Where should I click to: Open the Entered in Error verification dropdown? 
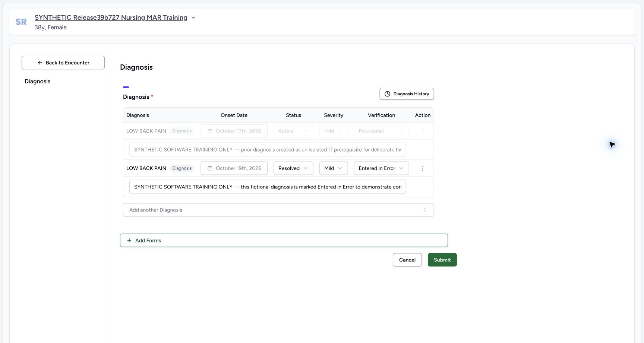pos(381,168)
